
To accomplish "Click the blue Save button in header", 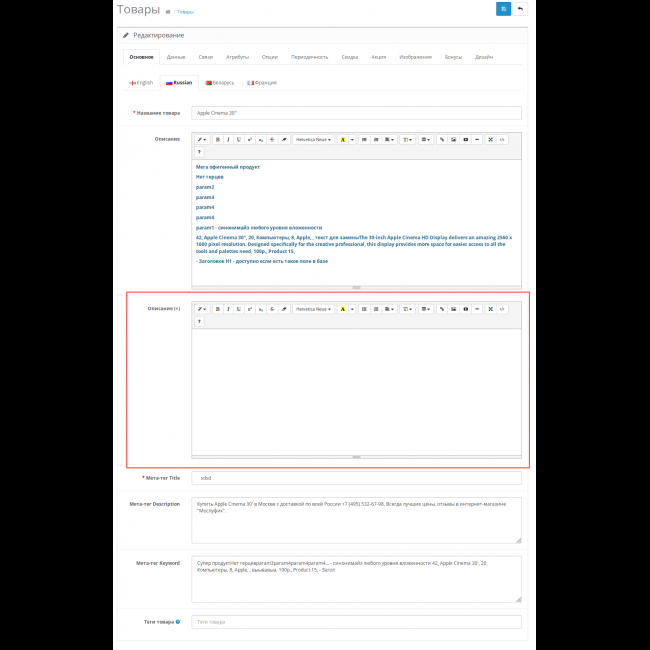I will pos(503,9).
